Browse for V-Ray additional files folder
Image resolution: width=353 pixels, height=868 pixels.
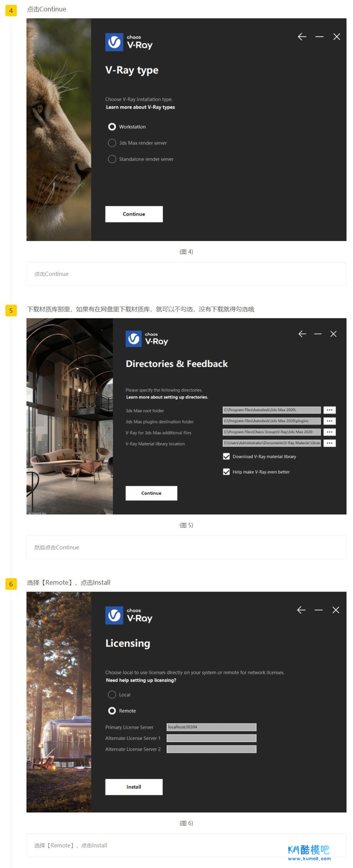(329, 432)
